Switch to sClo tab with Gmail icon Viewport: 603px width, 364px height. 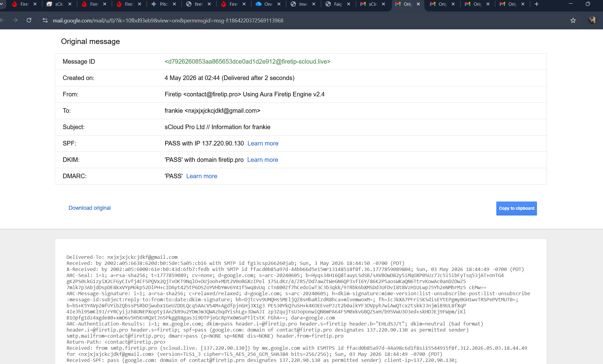tap(369, 4)
